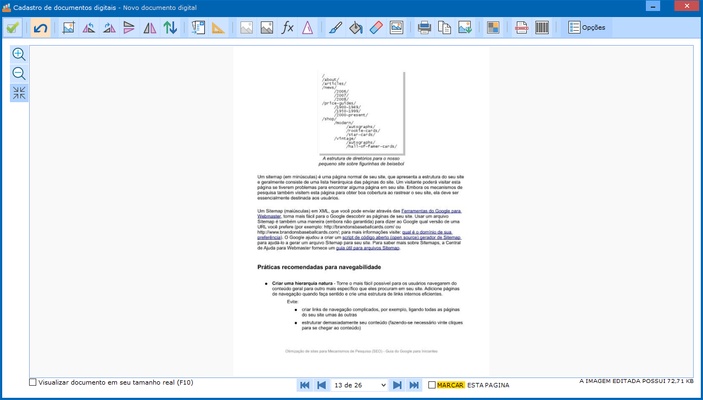
Task: Jump to the first page
Action: (305, 384)
